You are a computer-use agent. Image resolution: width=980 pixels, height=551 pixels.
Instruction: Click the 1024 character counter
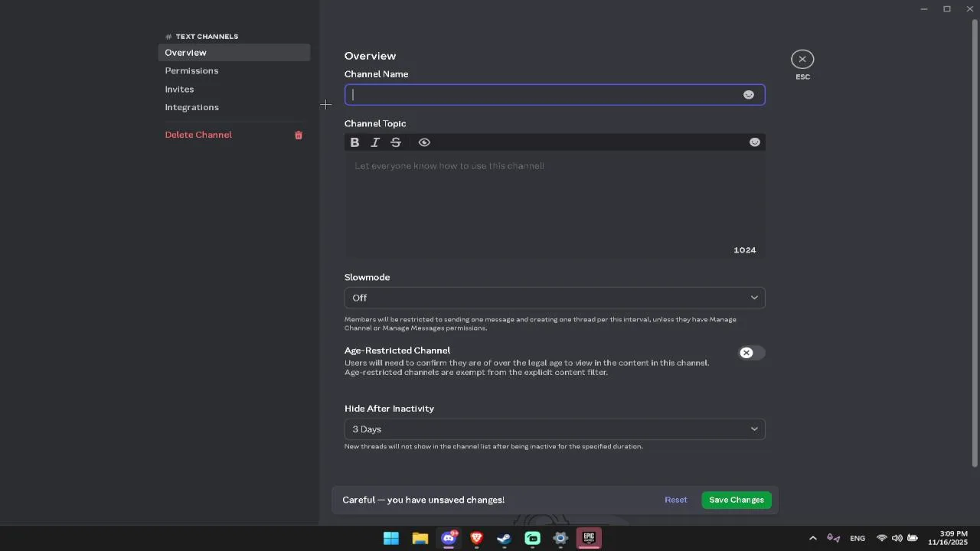[744, 250]
